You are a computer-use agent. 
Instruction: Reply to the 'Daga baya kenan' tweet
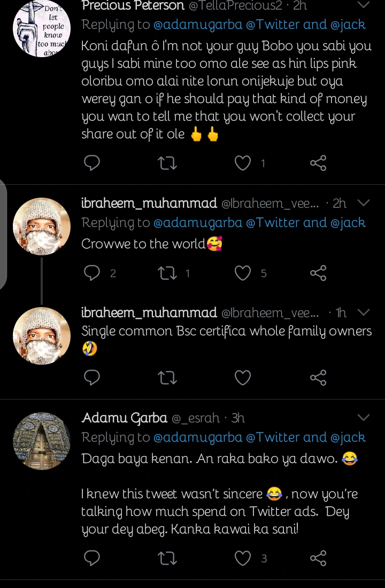tap(92, 558)
